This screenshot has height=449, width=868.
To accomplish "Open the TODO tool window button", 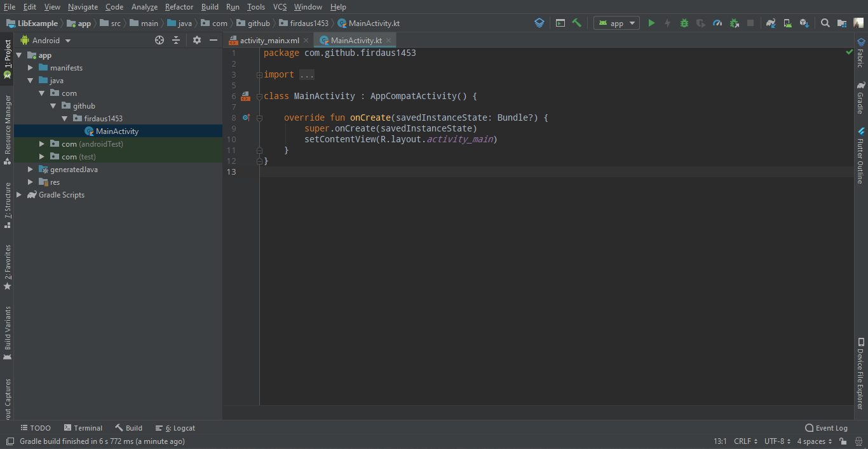I will (x=36, y=428).
